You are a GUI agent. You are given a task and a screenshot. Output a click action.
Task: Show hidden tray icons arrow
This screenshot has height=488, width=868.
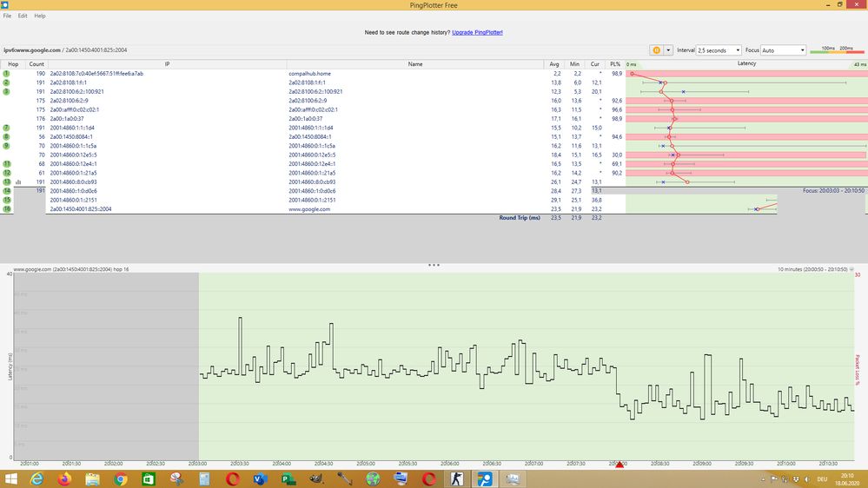coord(764,479)
